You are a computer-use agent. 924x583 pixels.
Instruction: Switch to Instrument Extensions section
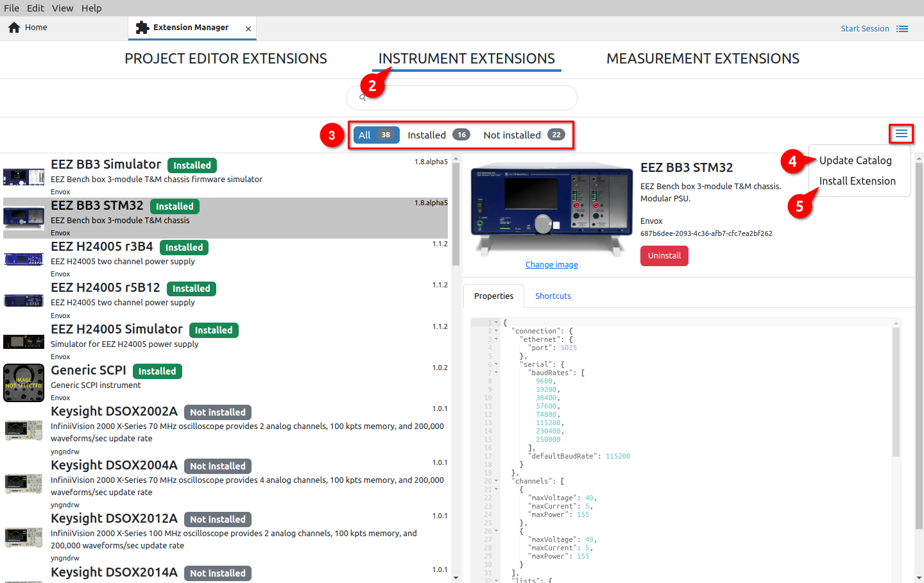point(466,58)
